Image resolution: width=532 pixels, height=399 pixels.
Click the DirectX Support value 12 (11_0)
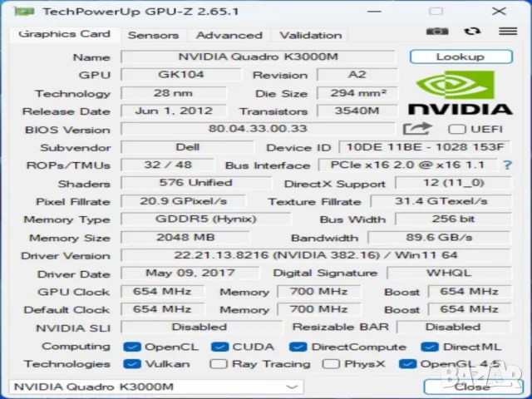click(453, 183)
